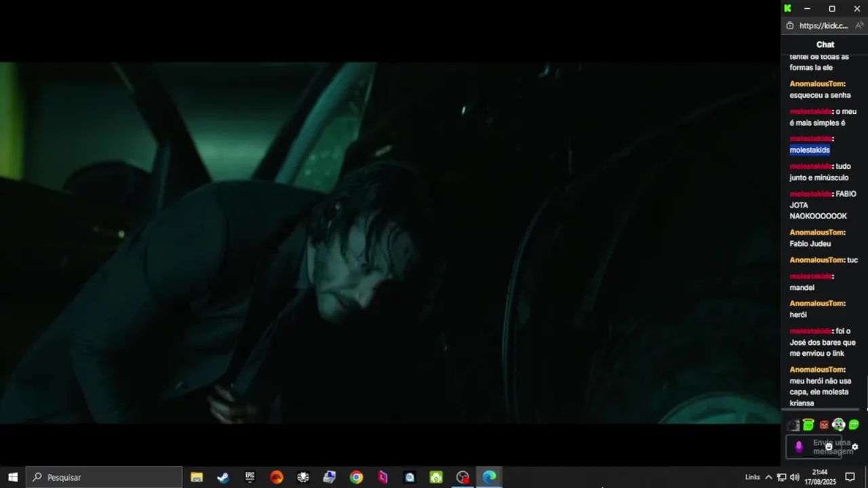This screenshot has height=488, width=868.
Task: Open the pink icon taskbar app
Action: (x=383, y=477)
